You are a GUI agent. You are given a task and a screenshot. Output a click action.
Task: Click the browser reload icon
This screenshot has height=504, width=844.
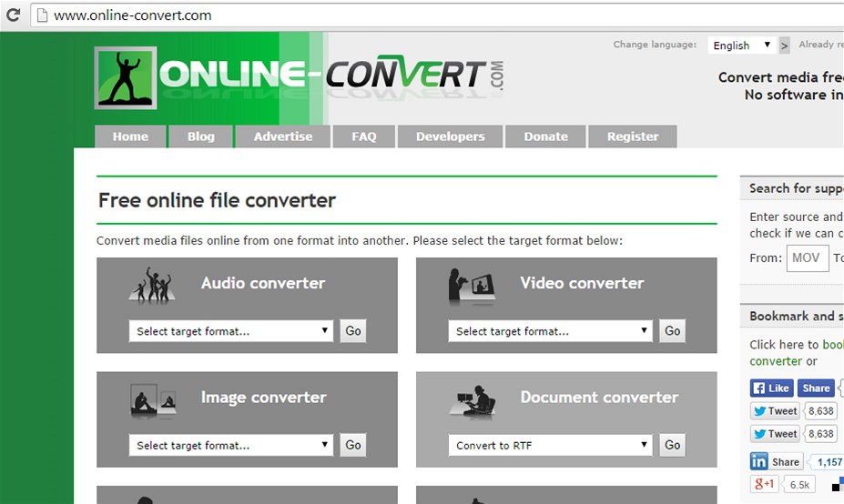click(14, 15)
